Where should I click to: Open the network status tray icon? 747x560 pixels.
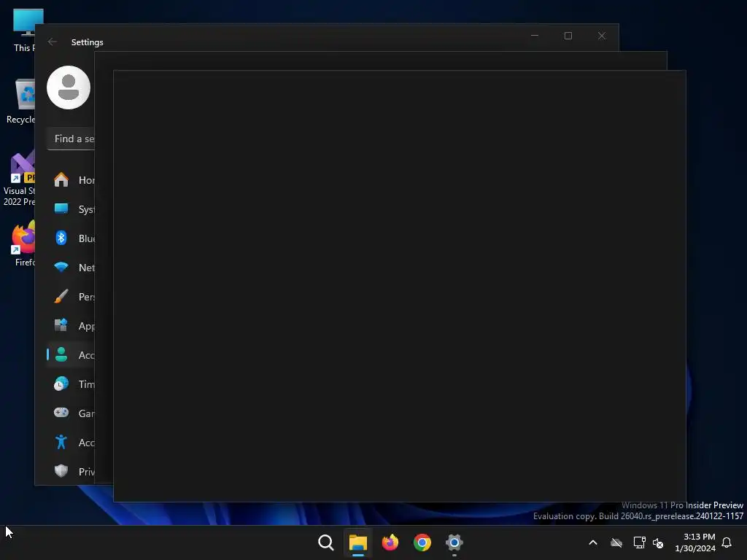[639, 542]
